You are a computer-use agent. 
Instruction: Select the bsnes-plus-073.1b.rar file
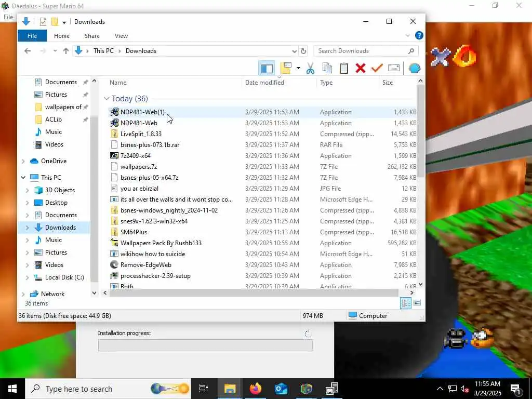[150, 145]
